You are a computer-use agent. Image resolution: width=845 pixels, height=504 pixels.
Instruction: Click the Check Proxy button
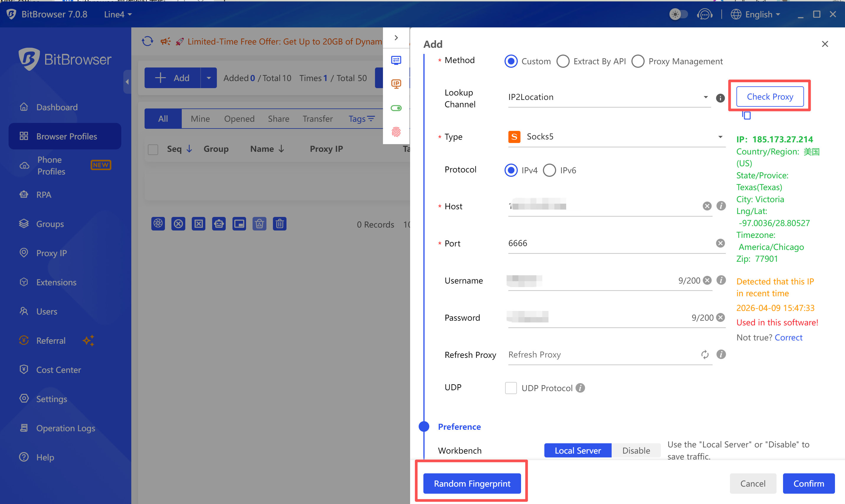[769, 97]
